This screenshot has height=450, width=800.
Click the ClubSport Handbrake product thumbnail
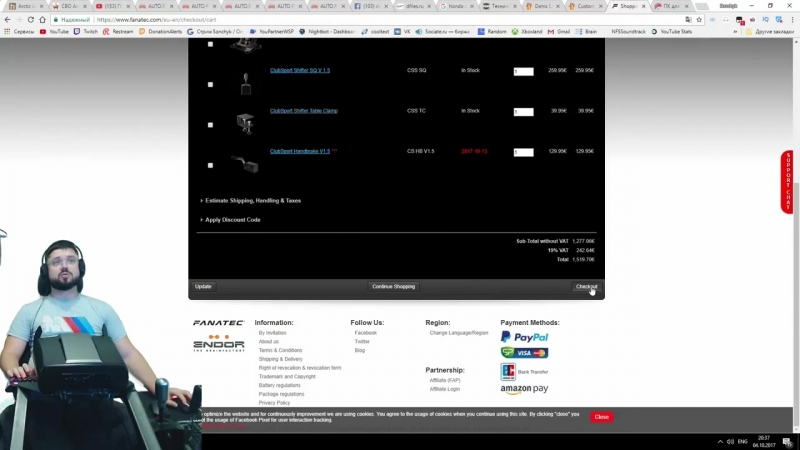coord(245,164)
